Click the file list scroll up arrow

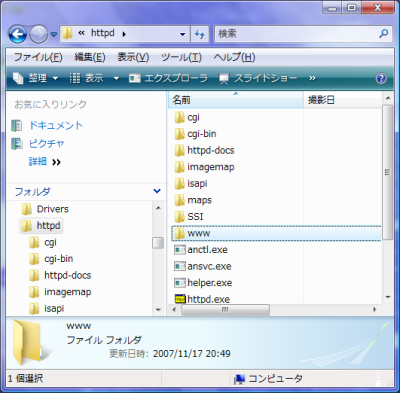388,98
